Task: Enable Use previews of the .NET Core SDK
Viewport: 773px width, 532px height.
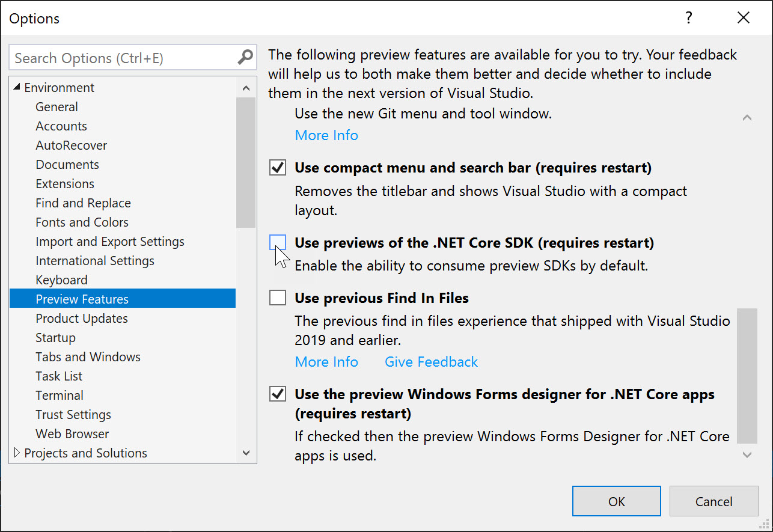Action: (x=278, y=243)
